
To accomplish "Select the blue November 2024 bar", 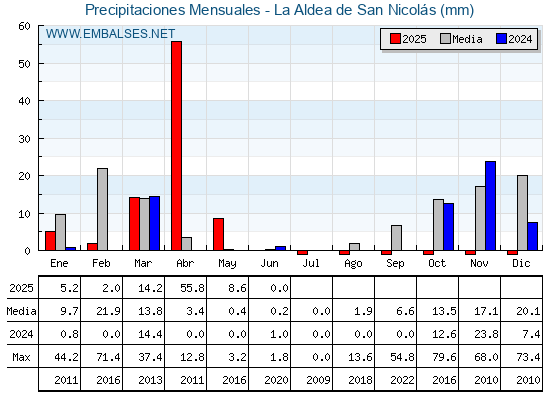I will tap(490, 206).
